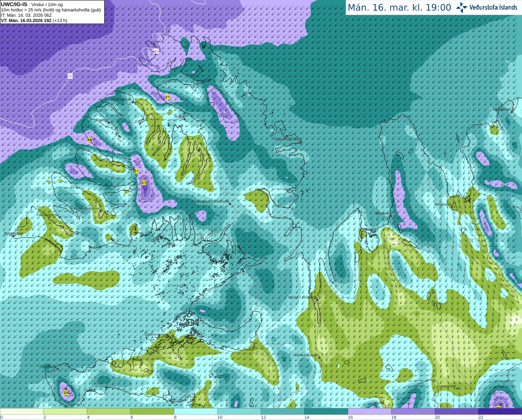Click the yellow 27 gust marker near Æðey
The width and height of the screenshot is (522, 420).
point(167,97)
